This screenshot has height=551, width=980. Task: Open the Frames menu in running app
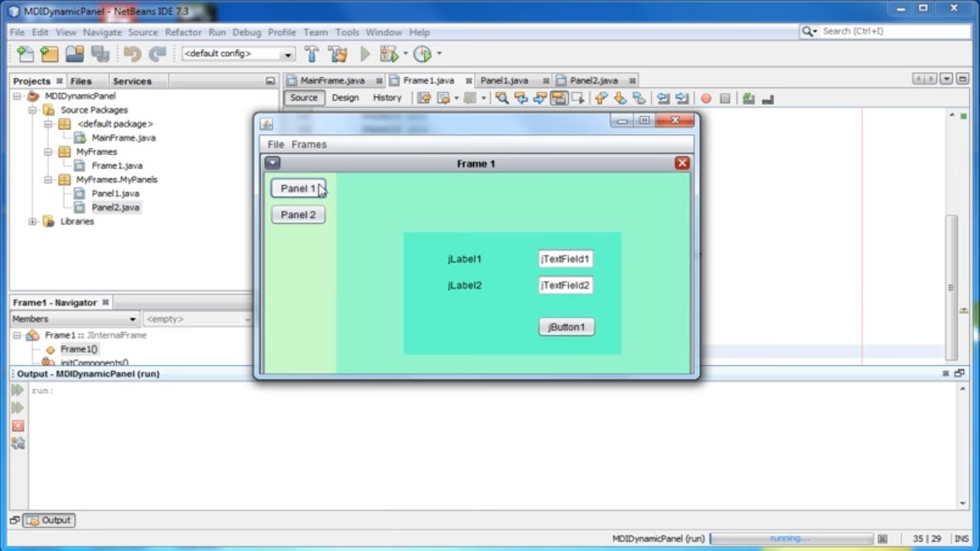309,145
